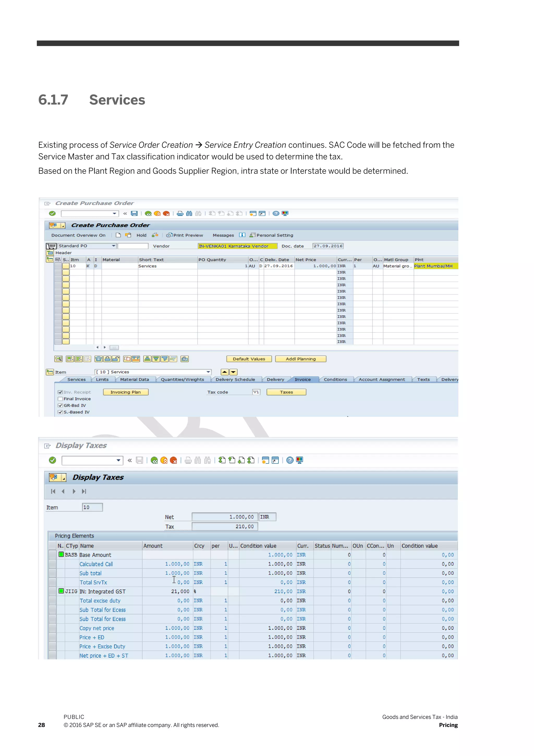Click the Delete item trash icon below item grid

pos(98,359)
